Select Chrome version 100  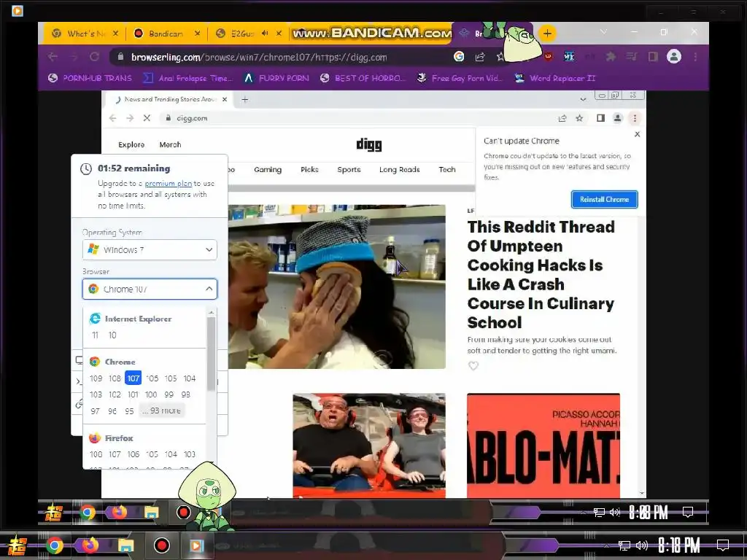151,394
